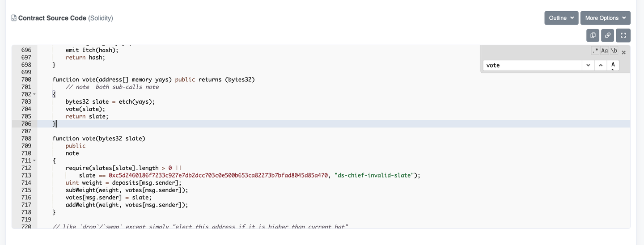Toggle whole word search option
Image resolution: width=644 pixels, height=245 pixels.
[x=614, y=51]
